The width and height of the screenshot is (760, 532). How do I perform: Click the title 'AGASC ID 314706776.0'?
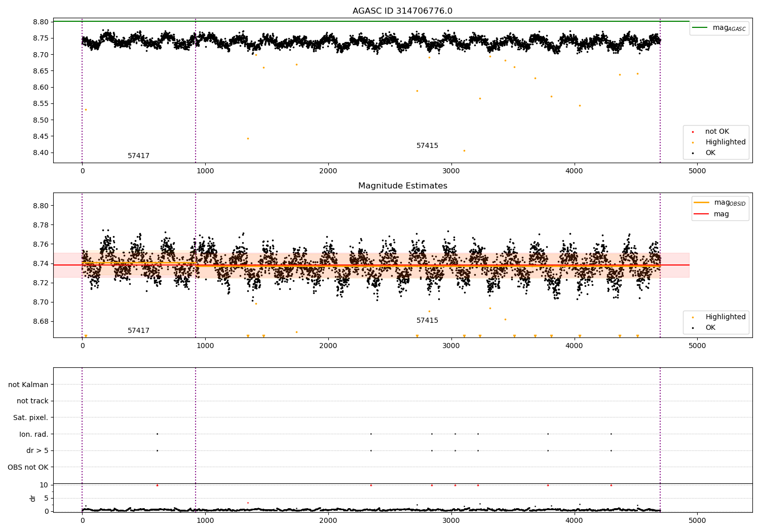click(402, 11)
